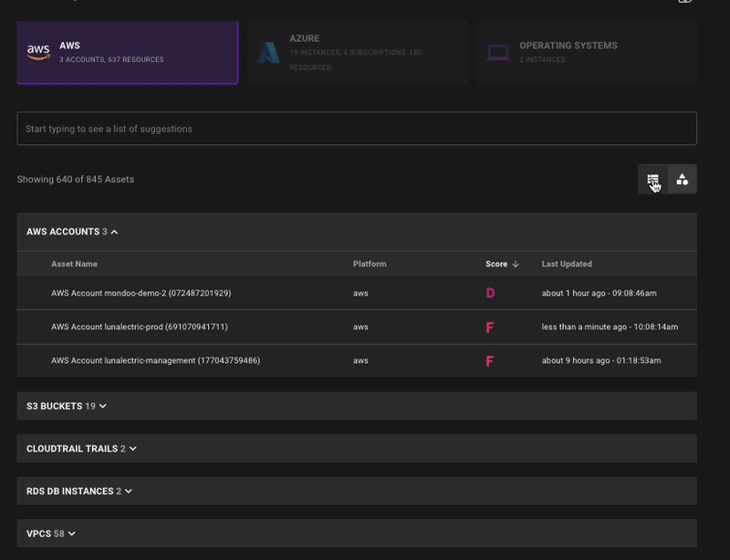Sort by the Asset Name column header

[x=74, y=264]
